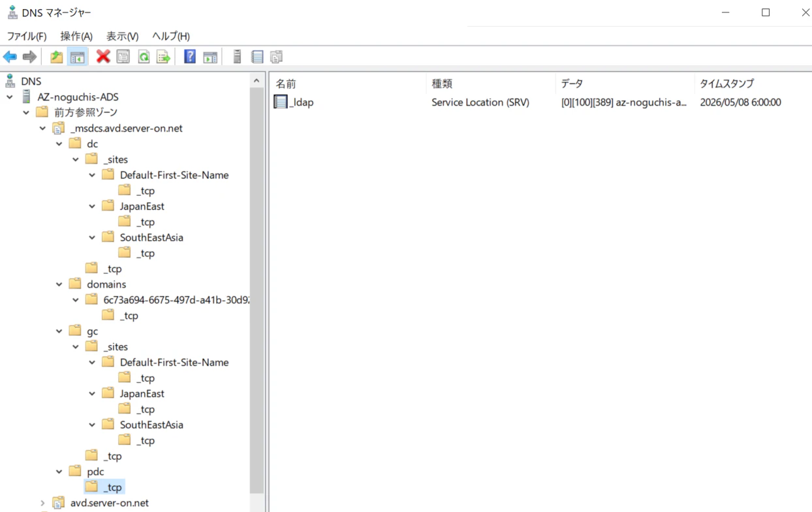
Task: Collapse the AZ-noguchis-ADS server node
Action: pyautogui.click(x=10, y=97)
